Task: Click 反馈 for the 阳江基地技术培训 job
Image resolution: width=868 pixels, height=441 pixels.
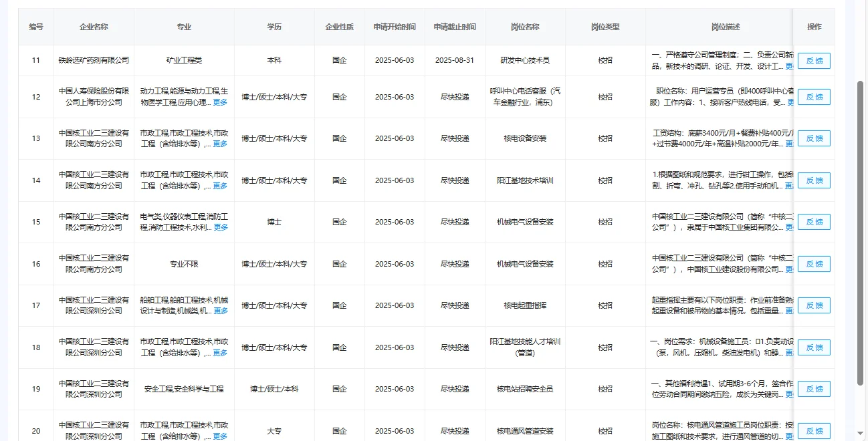Action: [x=813, y=180]
